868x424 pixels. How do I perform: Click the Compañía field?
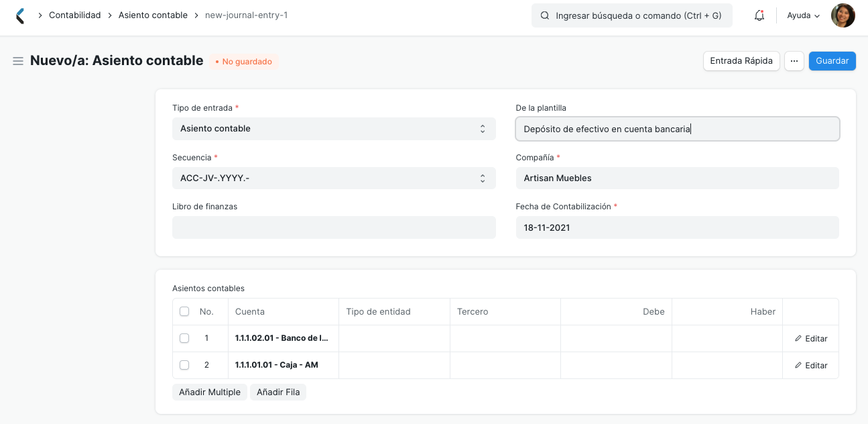pos(678,178)
